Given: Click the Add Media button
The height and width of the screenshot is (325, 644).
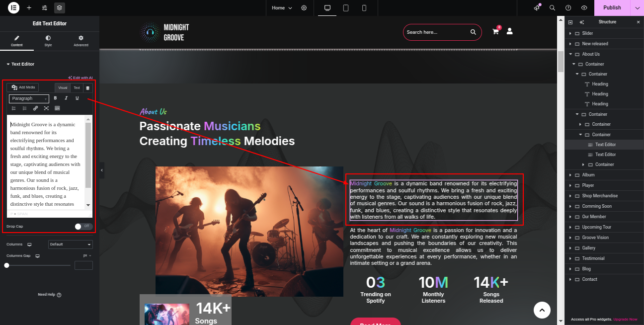Looking at the screenshot, I should tap(23, 87).
